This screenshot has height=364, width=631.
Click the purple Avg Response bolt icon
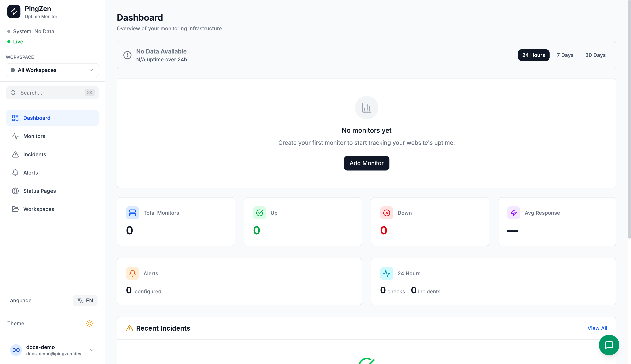tap(513, 213)
